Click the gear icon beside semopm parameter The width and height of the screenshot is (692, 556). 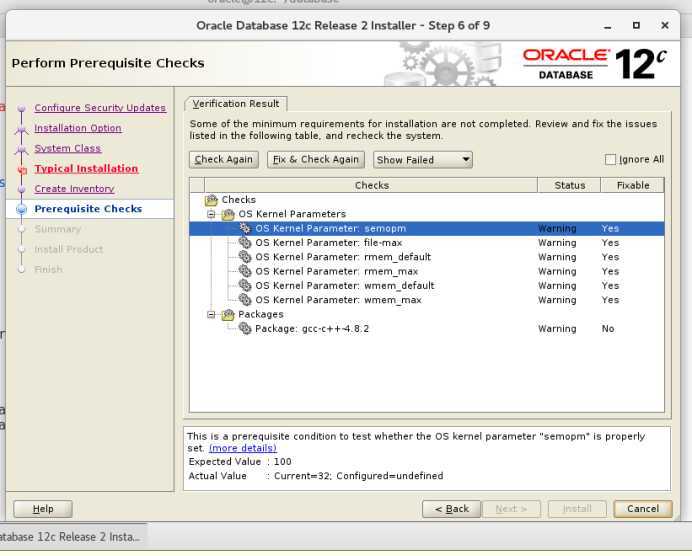tap(245, 228)
